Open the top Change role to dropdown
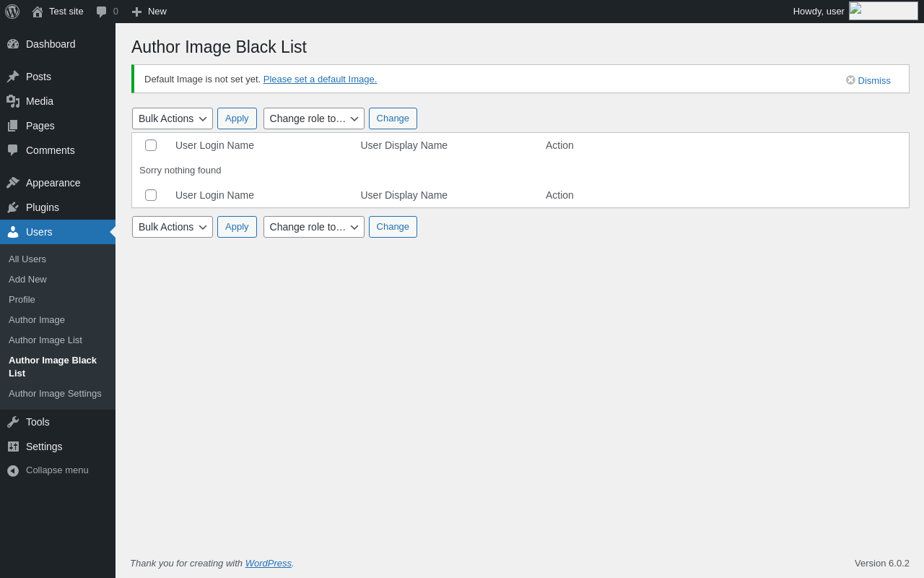 pyautogui.click(x=314, y=118)
